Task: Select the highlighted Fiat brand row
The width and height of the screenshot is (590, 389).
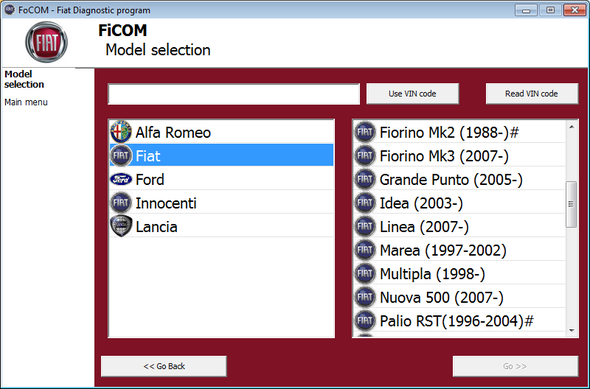Action: tap(221, 155)
